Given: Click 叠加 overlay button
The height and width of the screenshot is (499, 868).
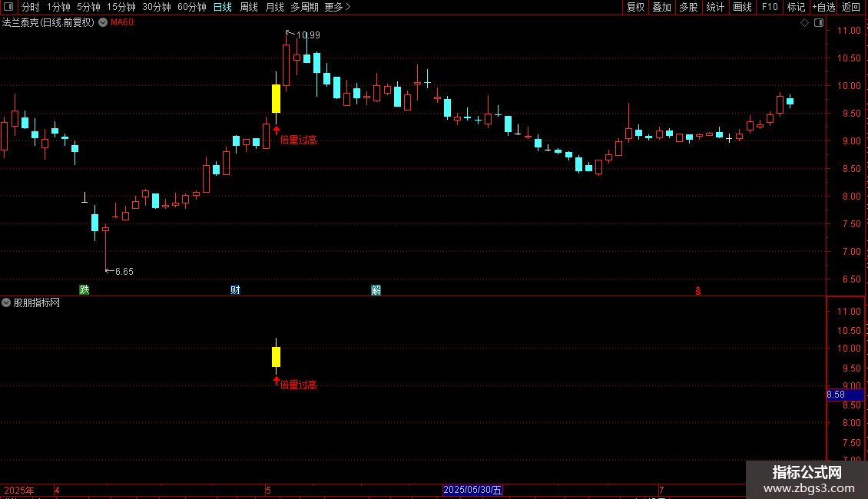Looking at the screenshot, I should click(x=662, y=7).
